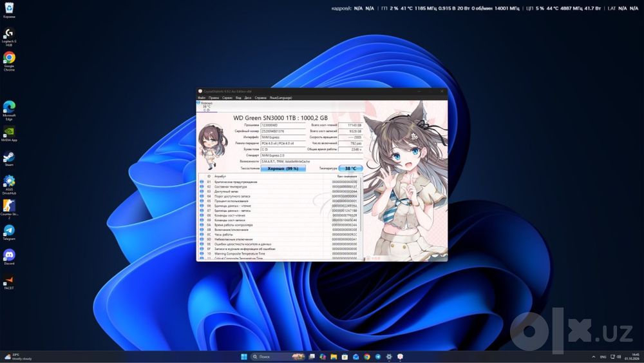The height and width of the screenshot is (363, 644).
Task: Select attribute row 05 percentage used
Action: pos(278,201)
